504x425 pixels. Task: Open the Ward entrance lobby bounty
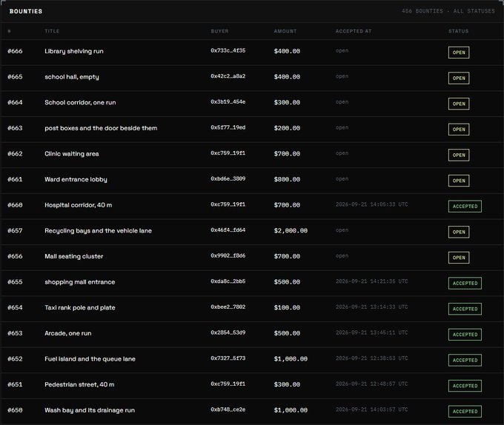click(76, 179)
